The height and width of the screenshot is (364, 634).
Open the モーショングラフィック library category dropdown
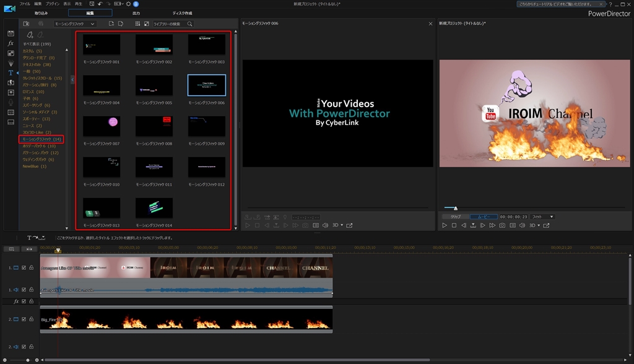point(75,24)
